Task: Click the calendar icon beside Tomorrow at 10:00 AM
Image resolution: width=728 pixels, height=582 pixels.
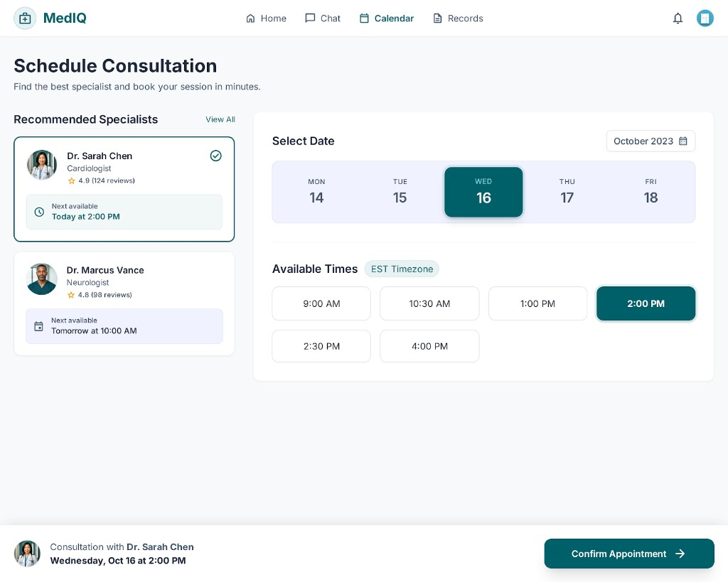Action: [x=39, y=326]
